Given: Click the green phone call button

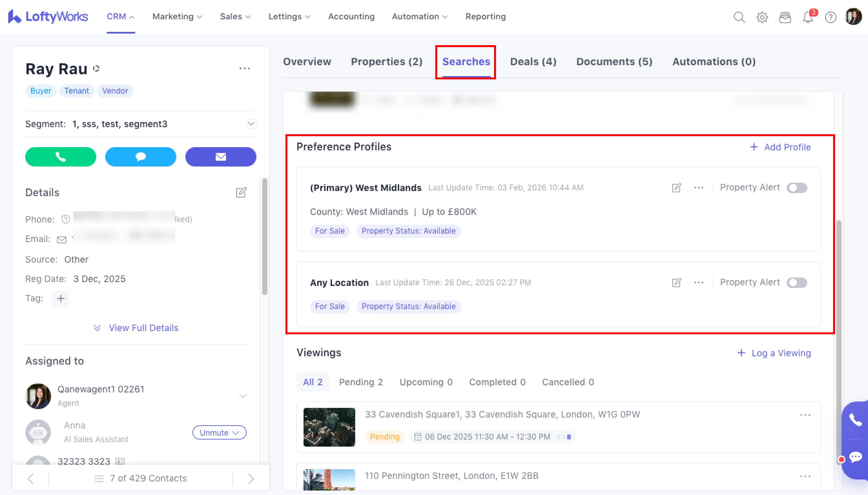Looking at the screenshot, I should [60, 157].
